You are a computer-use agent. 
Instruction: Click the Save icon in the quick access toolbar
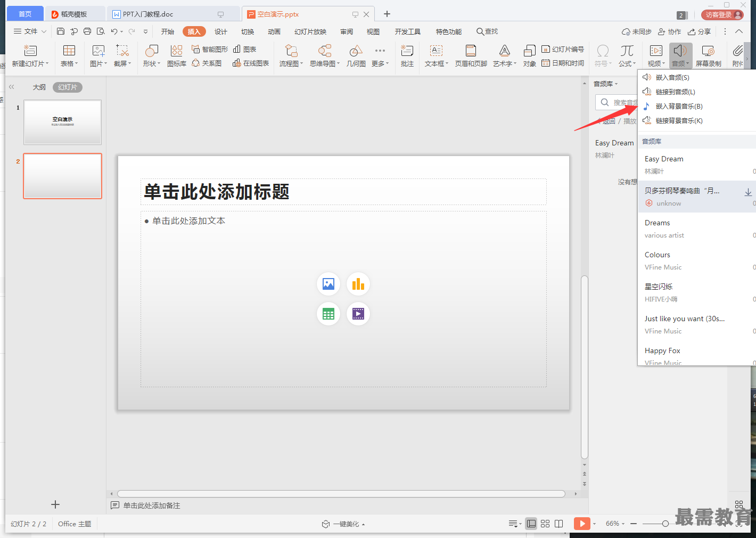tap(61, 31)
